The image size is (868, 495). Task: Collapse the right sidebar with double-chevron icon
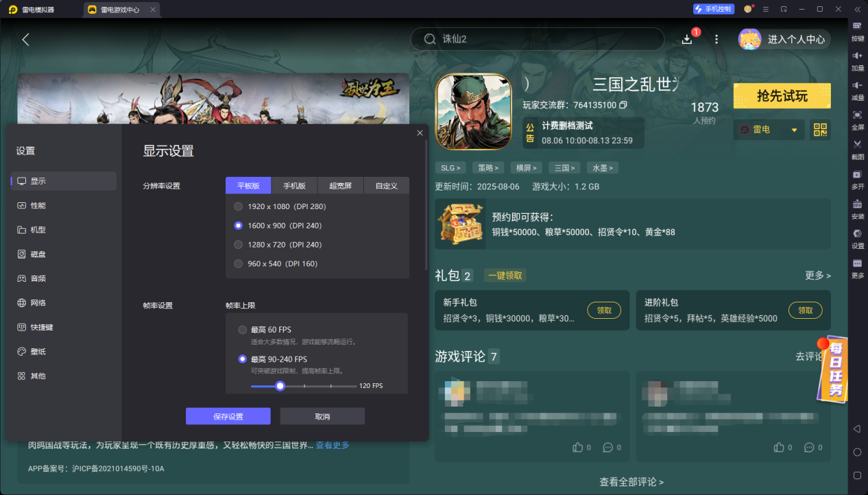coord(857,9)
